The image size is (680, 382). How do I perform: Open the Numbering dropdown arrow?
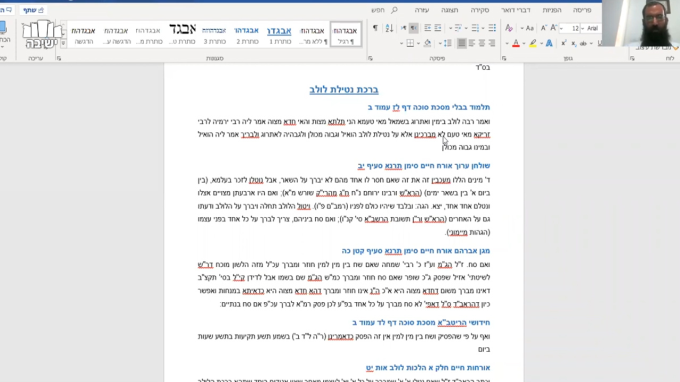point(466,29)
